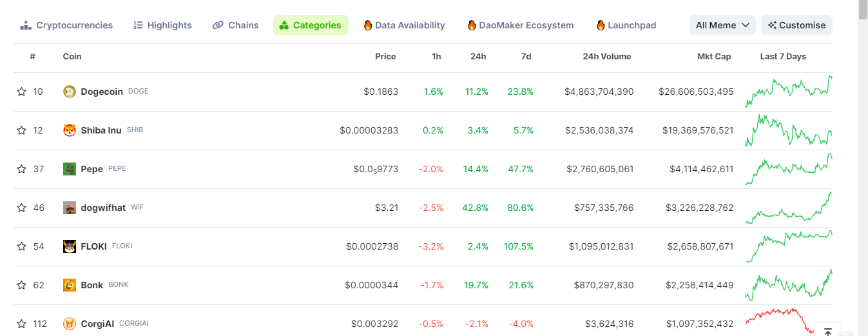Image resolution: width=868 pixels, height=336 pixels.
Task: Sort by the 1h column header
Action: coord(436,57)
